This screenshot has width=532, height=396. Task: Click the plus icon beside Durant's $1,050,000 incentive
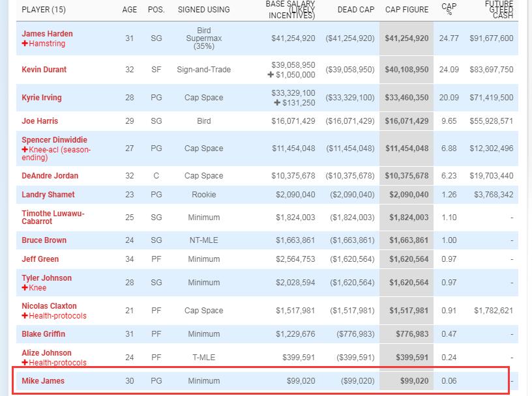271,75
